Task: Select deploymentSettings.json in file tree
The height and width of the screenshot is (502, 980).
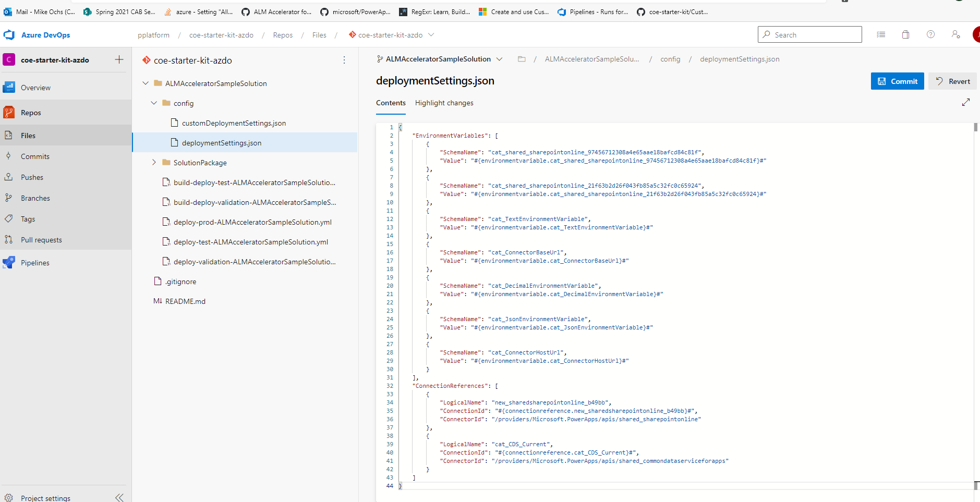Action: pyautogui.click(x=245, y=142)
